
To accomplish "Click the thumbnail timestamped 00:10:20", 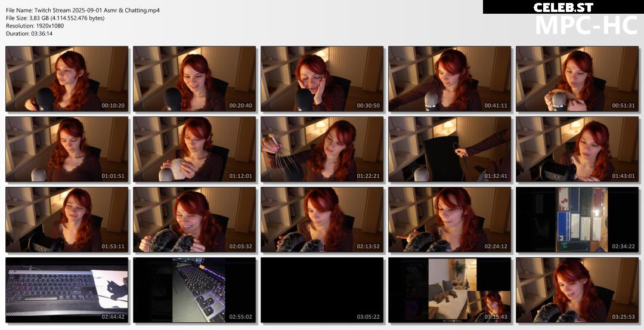I will coord(67,79).
